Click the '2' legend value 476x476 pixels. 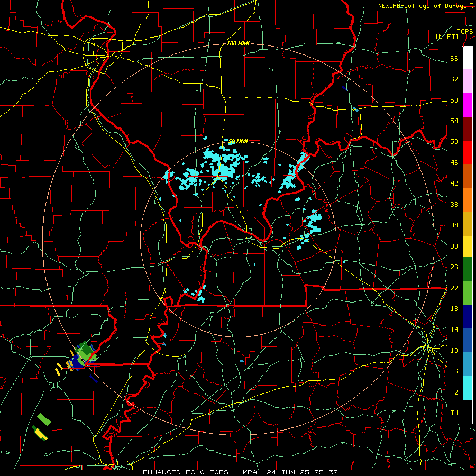[456, 392]
